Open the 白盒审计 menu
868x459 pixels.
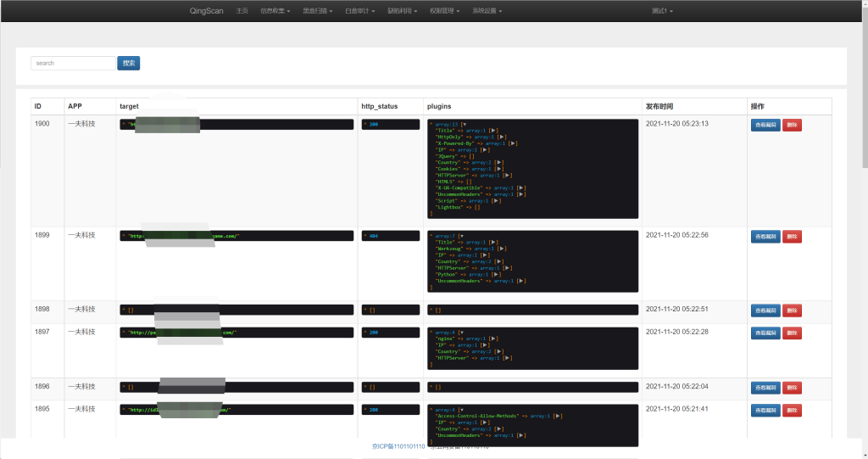pos(359,11)
